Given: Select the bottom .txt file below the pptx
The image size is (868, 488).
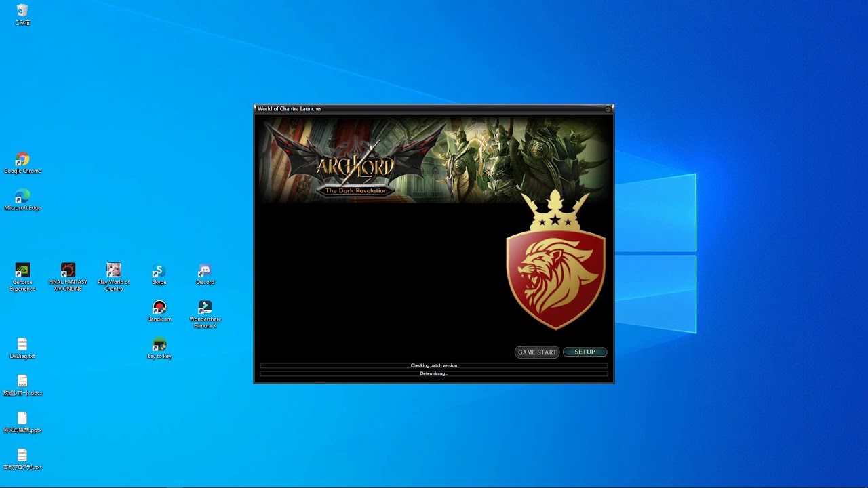Looking at the screenshot, I should click(x=22, y=459).
